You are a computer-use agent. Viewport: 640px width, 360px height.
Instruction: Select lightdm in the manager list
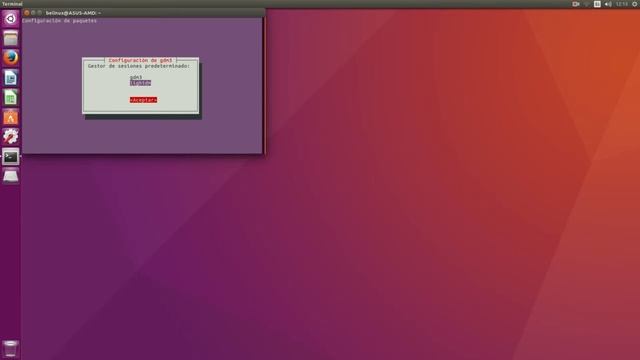coord(140,83)
